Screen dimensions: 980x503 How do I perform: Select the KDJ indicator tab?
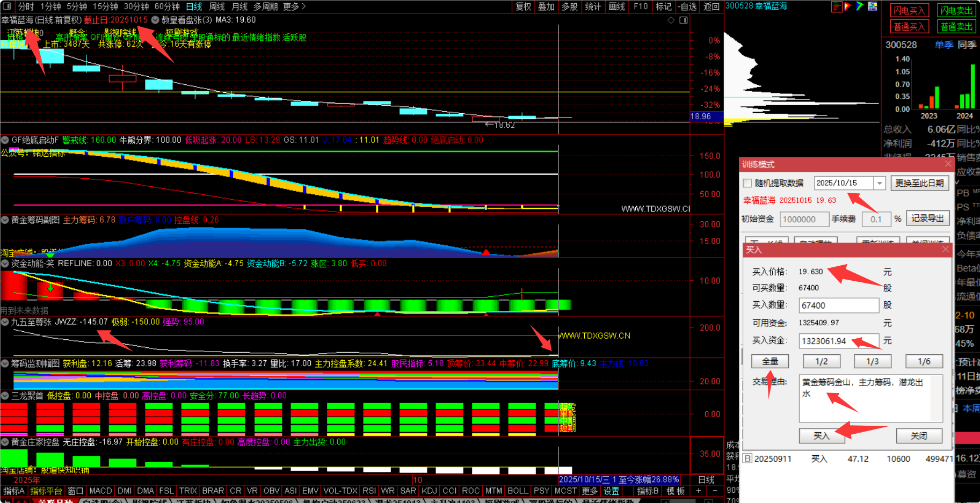click(x=429, y=491)
